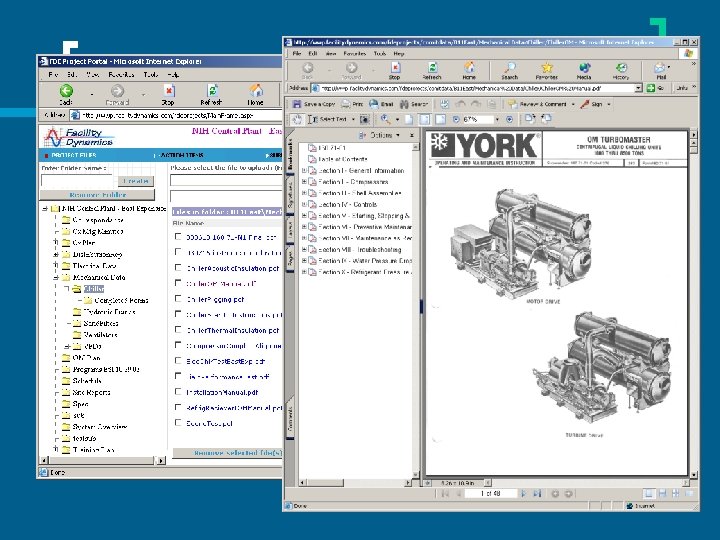Open ChillerThermalInsulation.pdf file link
The height and width of the screenshot is (540, 720).
point(233,330)
